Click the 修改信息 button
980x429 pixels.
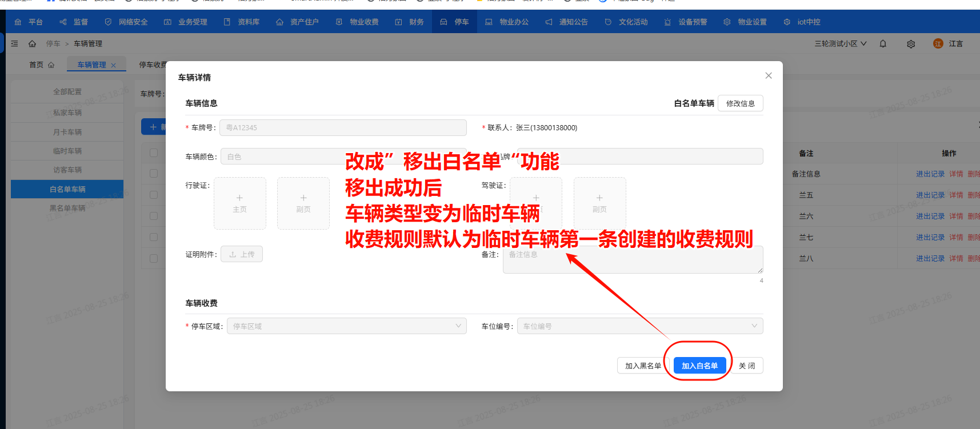(740, 103)
